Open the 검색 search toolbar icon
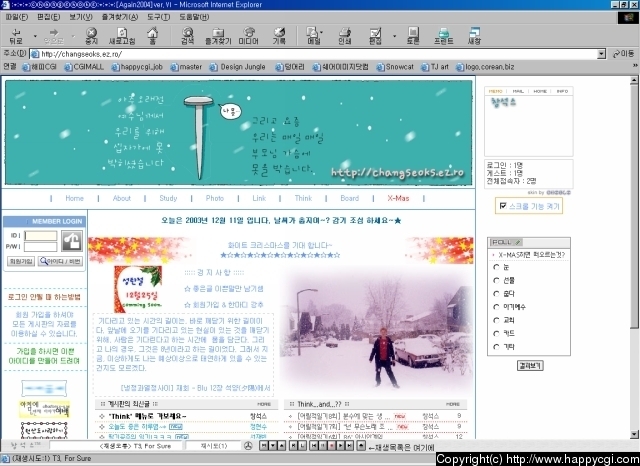 [187, 36]
